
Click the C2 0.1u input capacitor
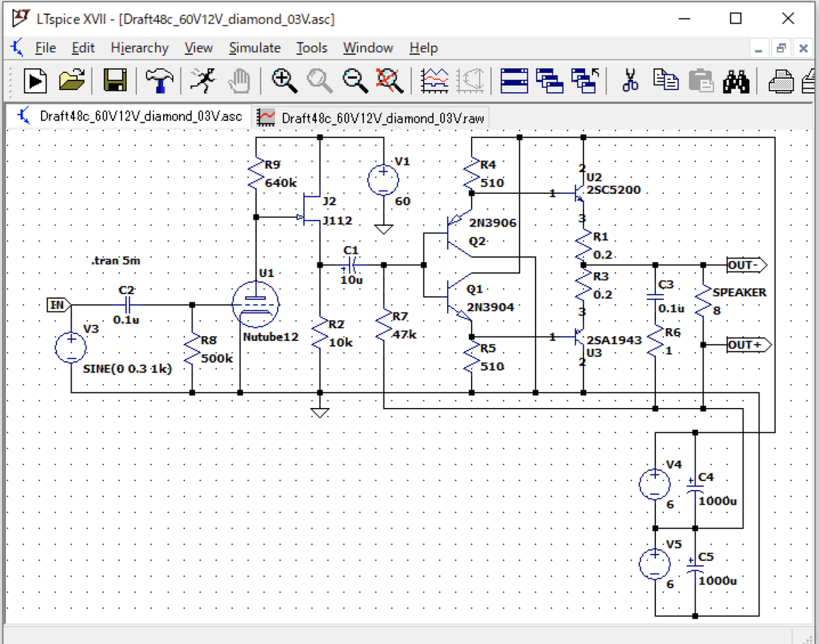tap(128, 305)
